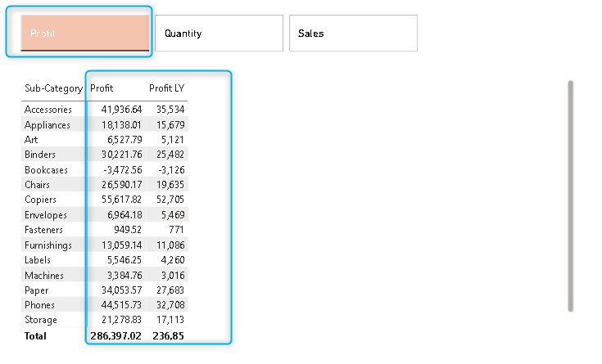
Task: Sort by the Profit column header
Action: coord(102,88)
